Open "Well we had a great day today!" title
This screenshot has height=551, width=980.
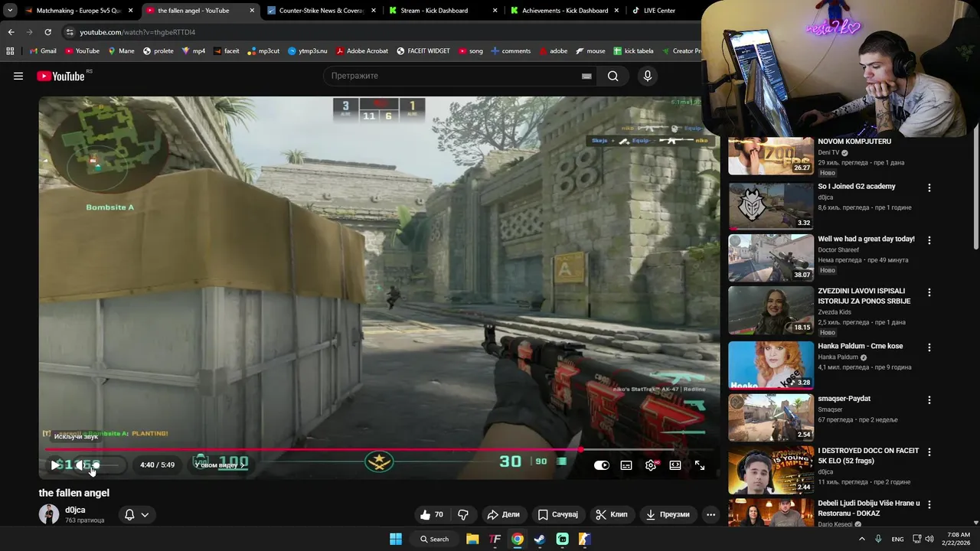[x=866, y=239]
